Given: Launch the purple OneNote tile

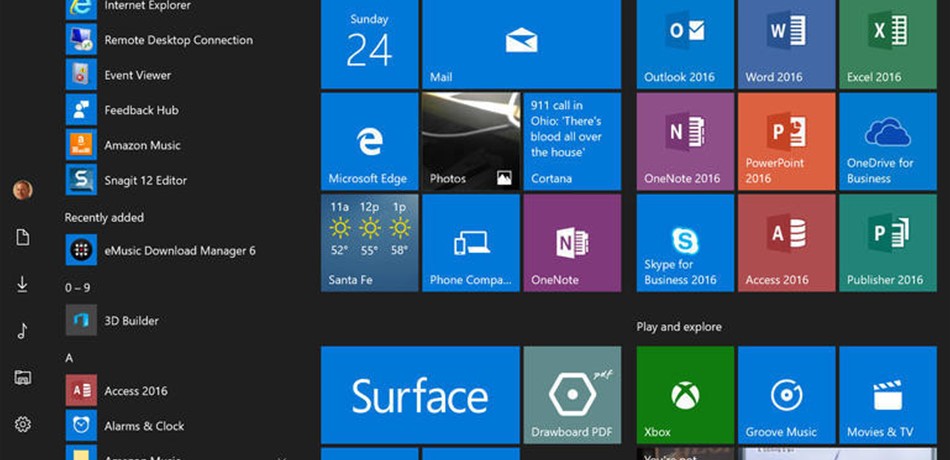Looking at the screenshot, I should [572, 242].
